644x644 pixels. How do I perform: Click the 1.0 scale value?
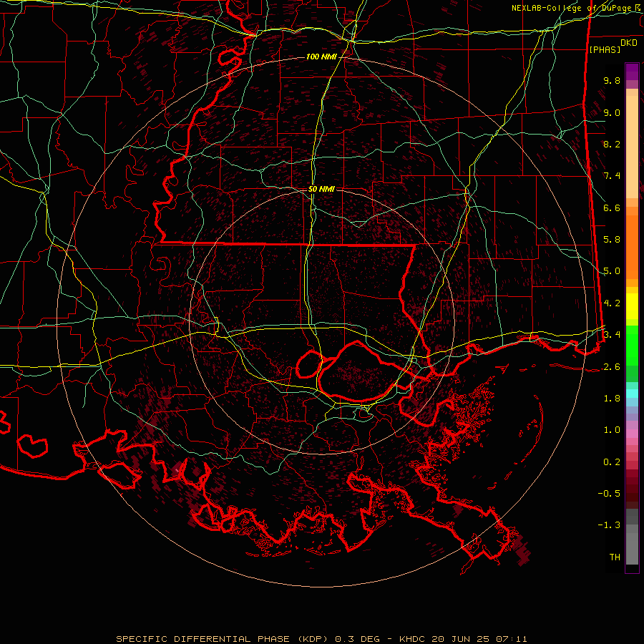pos(612,430)
